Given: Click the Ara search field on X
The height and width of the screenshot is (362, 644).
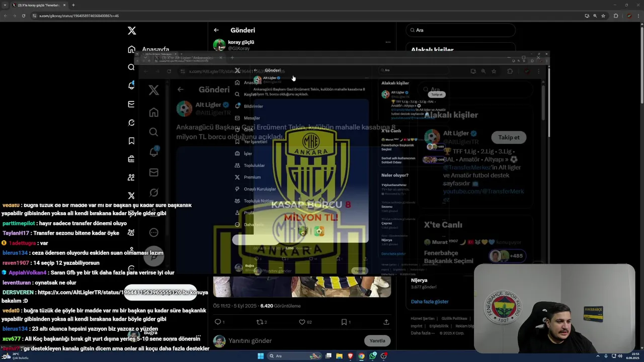Looking at the screenshot, I should pos(461,30).
